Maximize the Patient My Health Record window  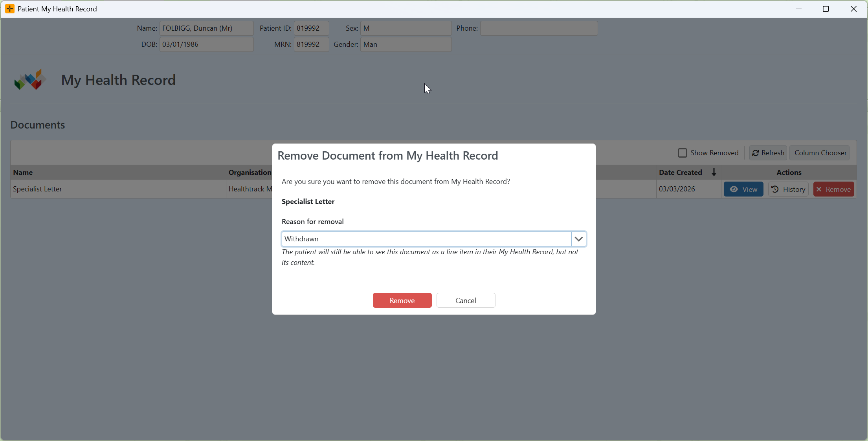point(826,9)
